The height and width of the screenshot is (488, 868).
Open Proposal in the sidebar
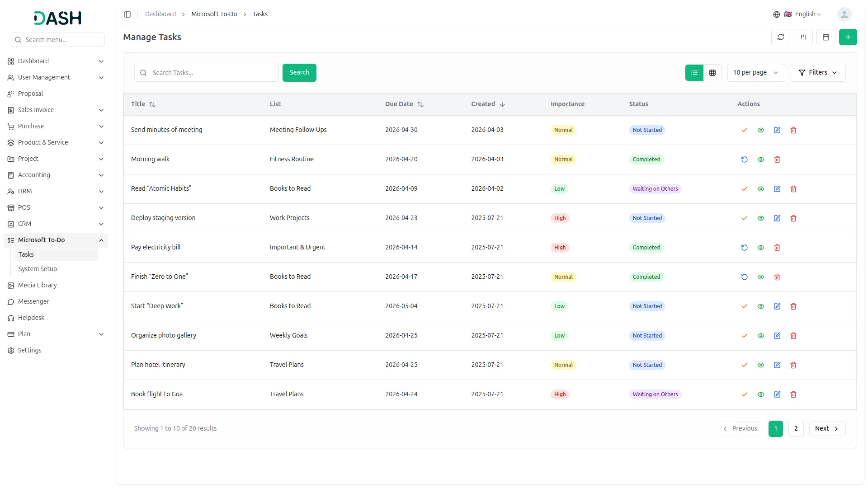pyautogui.click(x=56, y=94)
